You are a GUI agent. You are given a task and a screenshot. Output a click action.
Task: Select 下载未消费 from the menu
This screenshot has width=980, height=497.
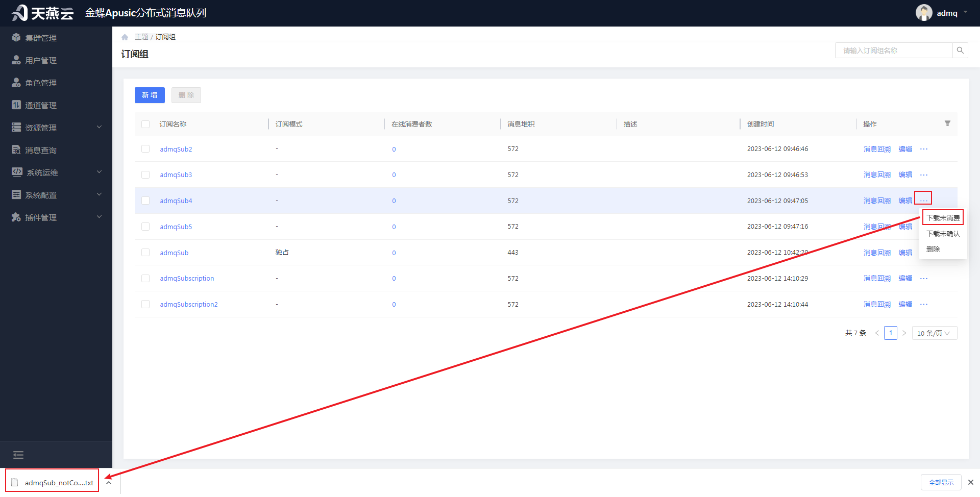pos(943,218)
